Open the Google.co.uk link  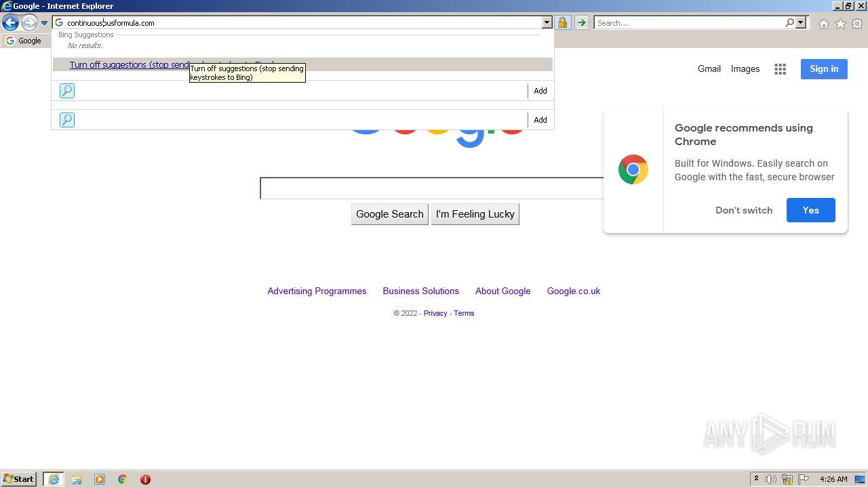[x=574, y=291]
